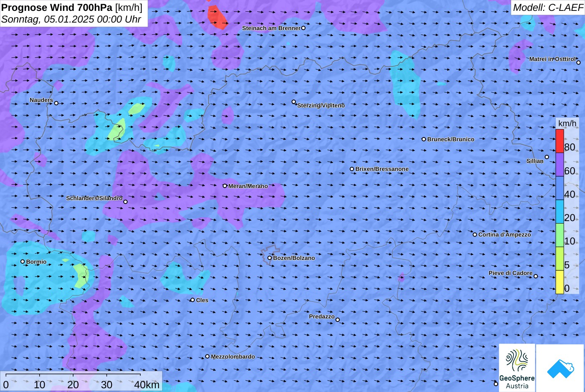Click the Matrei in Osttirol marker
This screenshot has width=585, height=392.
tap(578, 63)
